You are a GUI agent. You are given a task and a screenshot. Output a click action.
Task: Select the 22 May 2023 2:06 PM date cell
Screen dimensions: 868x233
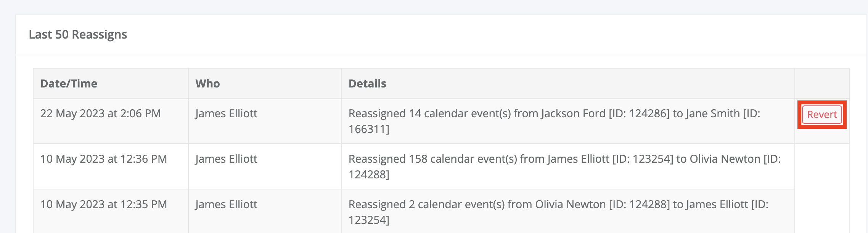pyautogui.click(x=100, y=113)
